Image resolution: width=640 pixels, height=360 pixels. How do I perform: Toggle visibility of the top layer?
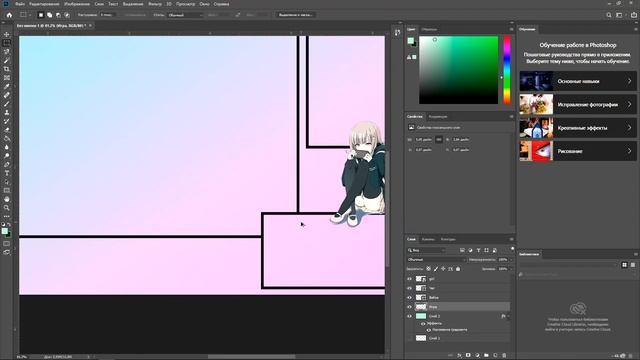tap(409, 279)
